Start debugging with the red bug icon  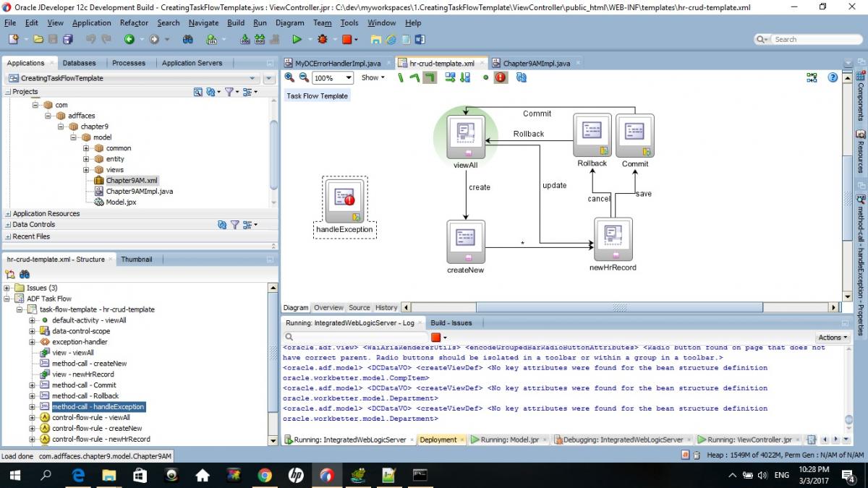coord(323,39)
